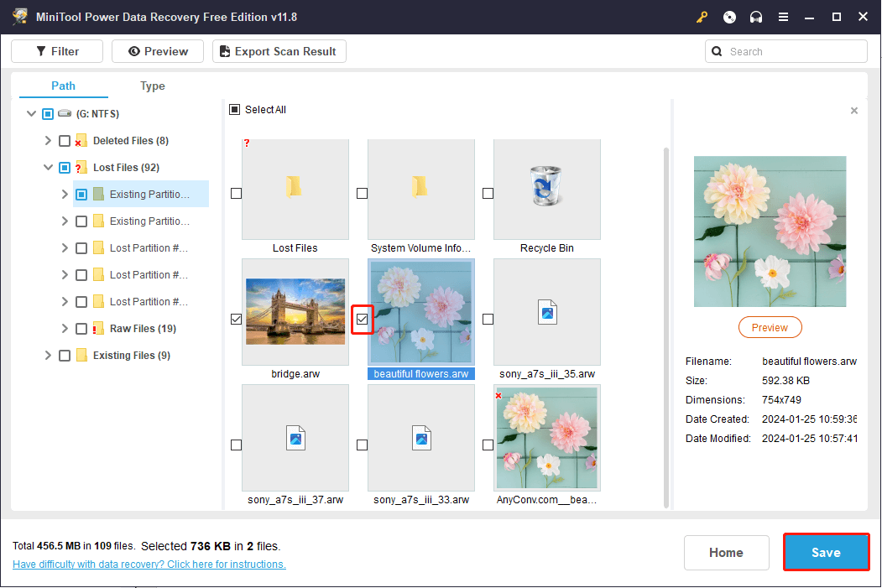
Task: Expand the Deleted Files tree node
Action: coord(48,141)
